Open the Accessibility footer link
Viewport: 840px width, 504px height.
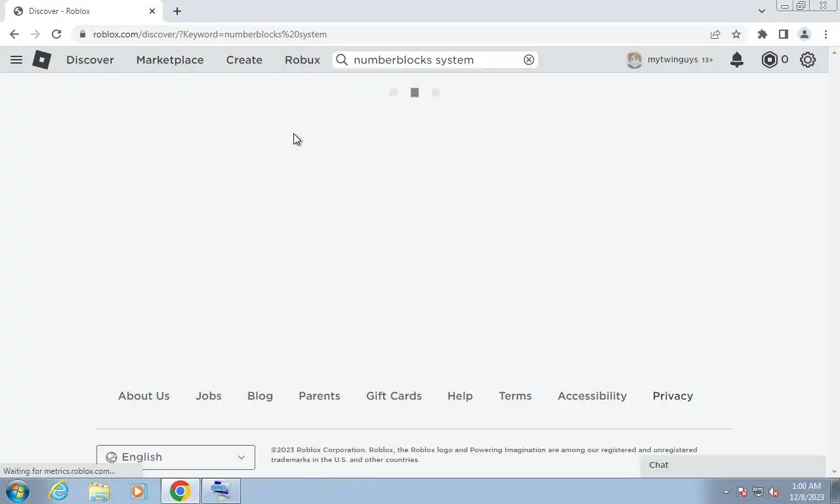pos(592,396)
